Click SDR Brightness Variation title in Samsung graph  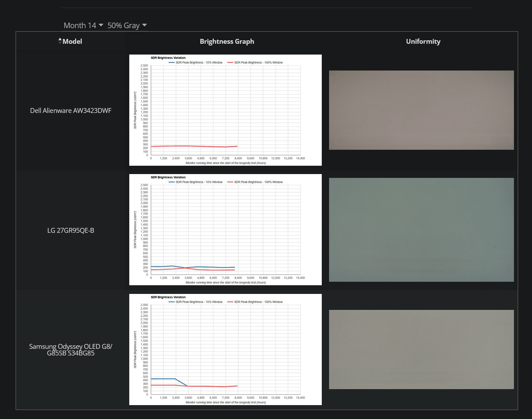point(168,297)
